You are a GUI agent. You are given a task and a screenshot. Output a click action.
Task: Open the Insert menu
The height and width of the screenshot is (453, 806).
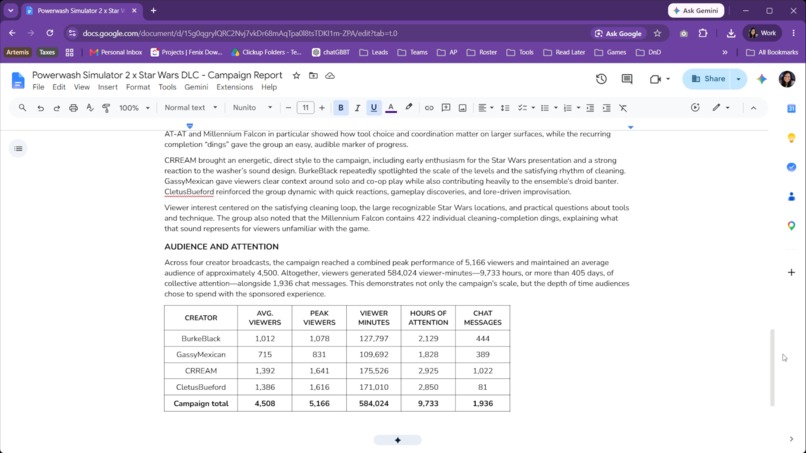coord(108,87)
